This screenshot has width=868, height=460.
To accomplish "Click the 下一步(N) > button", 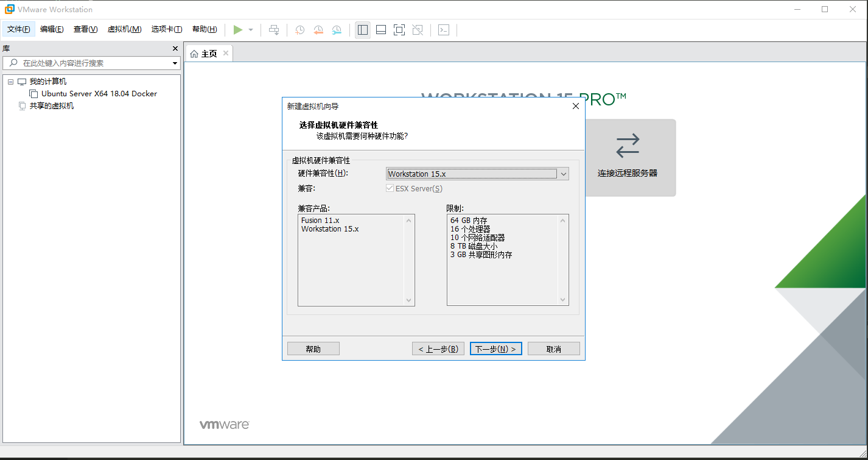I will tap(496, 349).
